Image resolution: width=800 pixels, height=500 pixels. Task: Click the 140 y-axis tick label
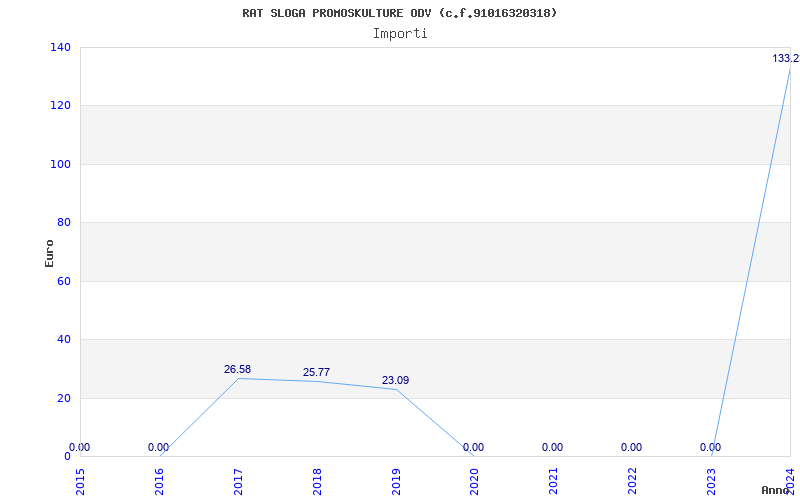(60, 47)
